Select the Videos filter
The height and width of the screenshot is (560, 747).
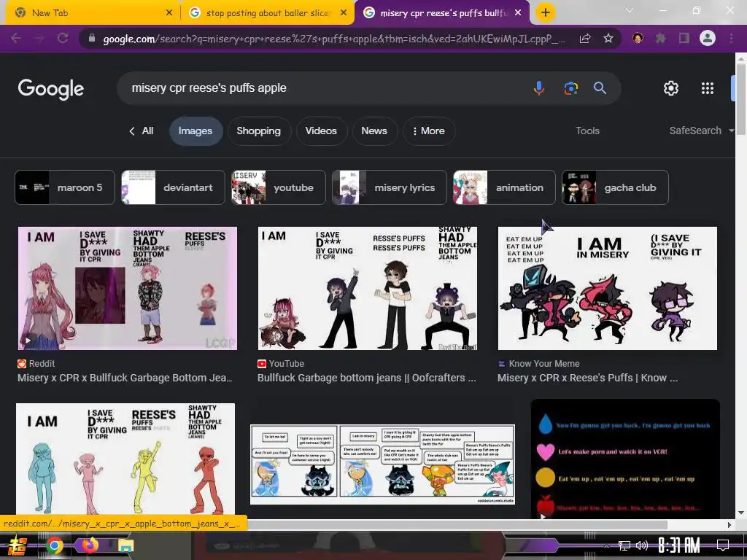321,131
